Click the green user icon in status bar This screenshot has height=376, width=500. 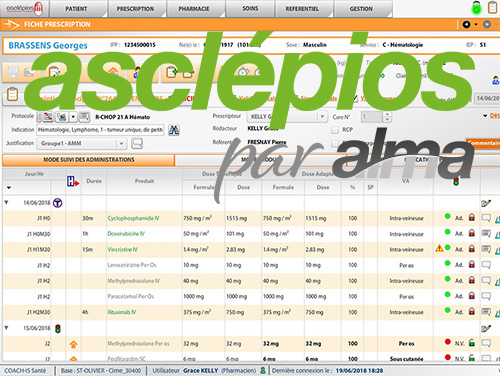pos(263,370)
